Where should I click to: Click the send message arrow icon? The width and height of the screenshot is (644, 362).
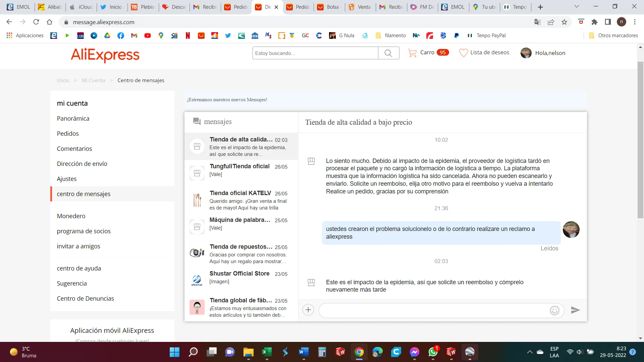point(575,310)
